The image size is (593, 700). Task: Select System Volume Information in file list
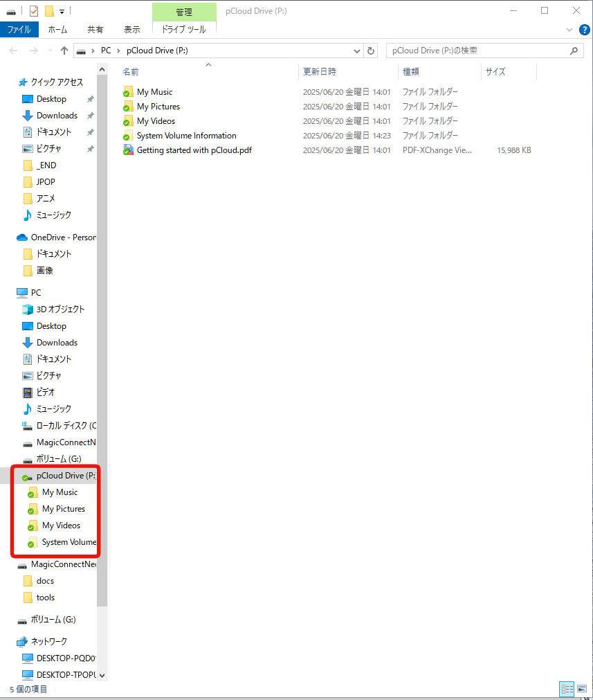[x=187, y=136]
